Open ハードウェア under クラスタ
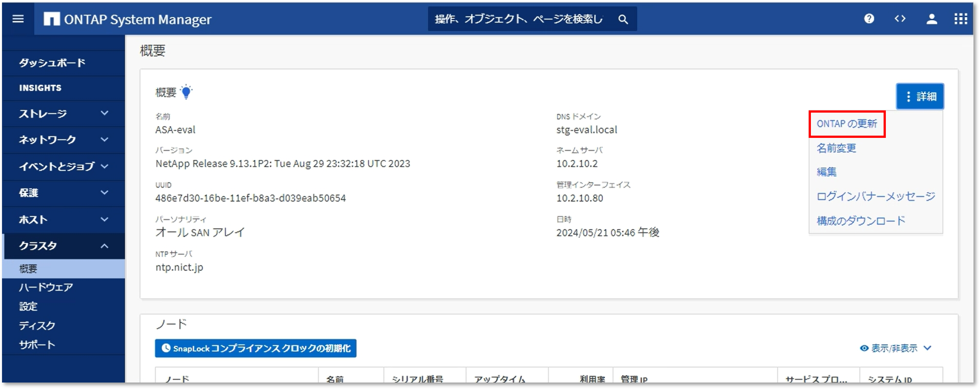 [46, 287]
